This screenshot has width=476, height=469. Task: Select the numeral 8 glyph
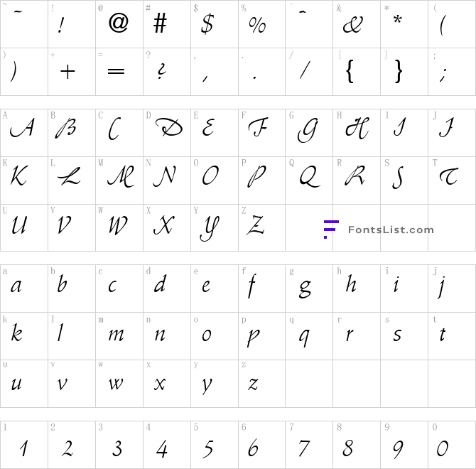348,448
